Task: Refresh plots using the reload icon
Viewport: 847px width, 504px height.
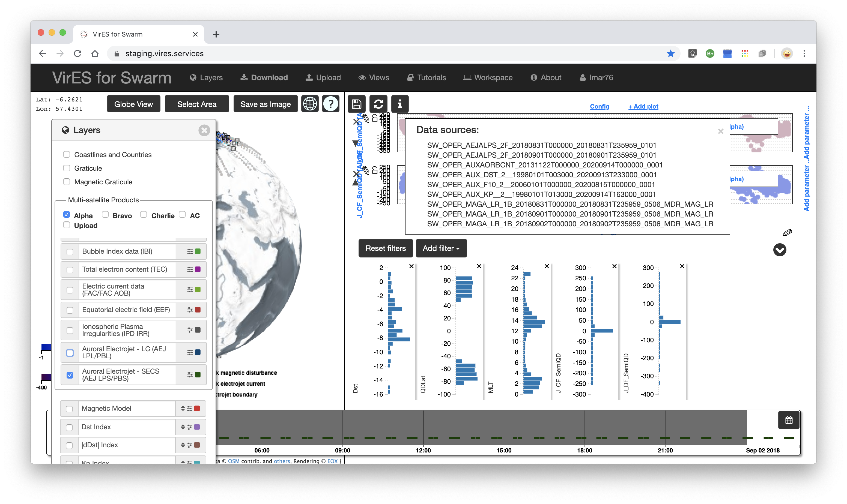Action: 378,104
